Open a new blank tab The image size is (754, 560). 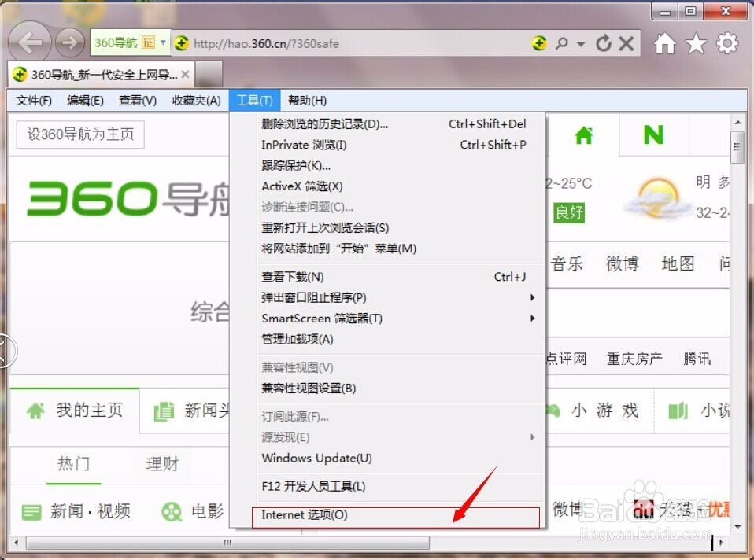(209, 75)
